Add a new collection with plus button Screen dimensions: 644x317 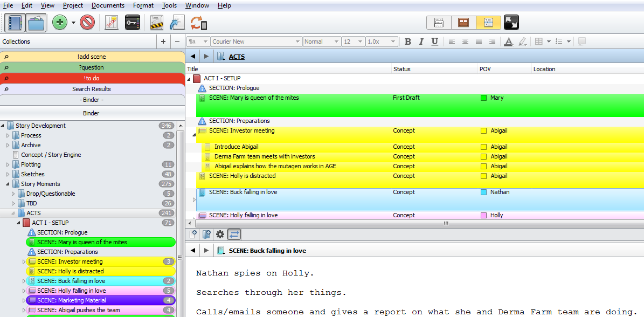pos(163,42)
